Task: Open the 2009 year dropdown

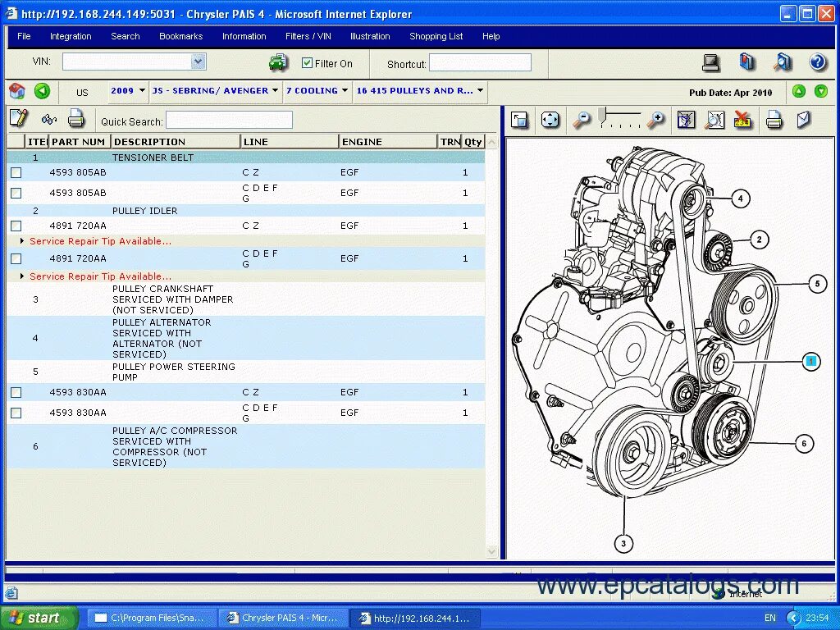Action: [128, 90]
